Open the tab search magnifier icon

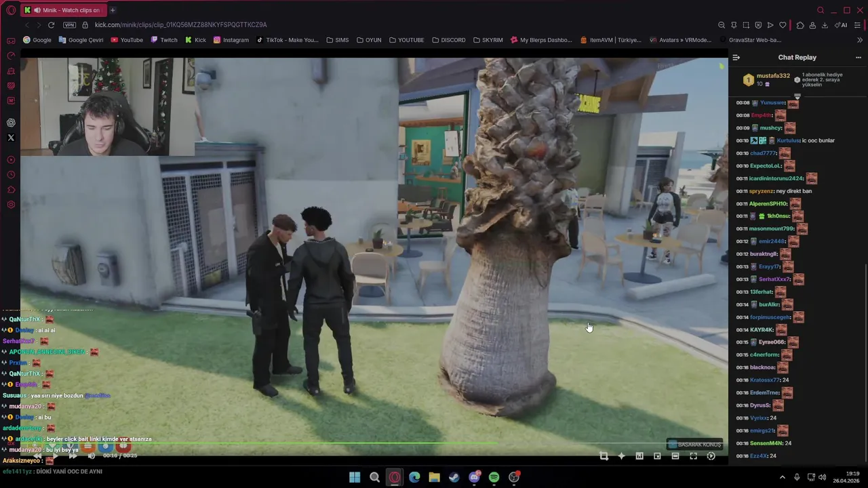tap(821, 10)
